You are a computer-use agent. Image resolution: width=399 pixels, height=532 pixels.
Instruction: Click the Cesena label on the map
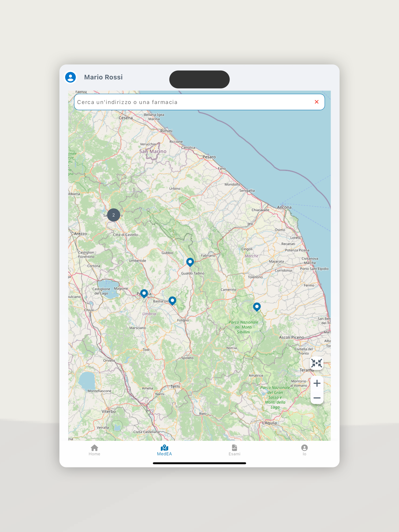click(x=126, y=118)
